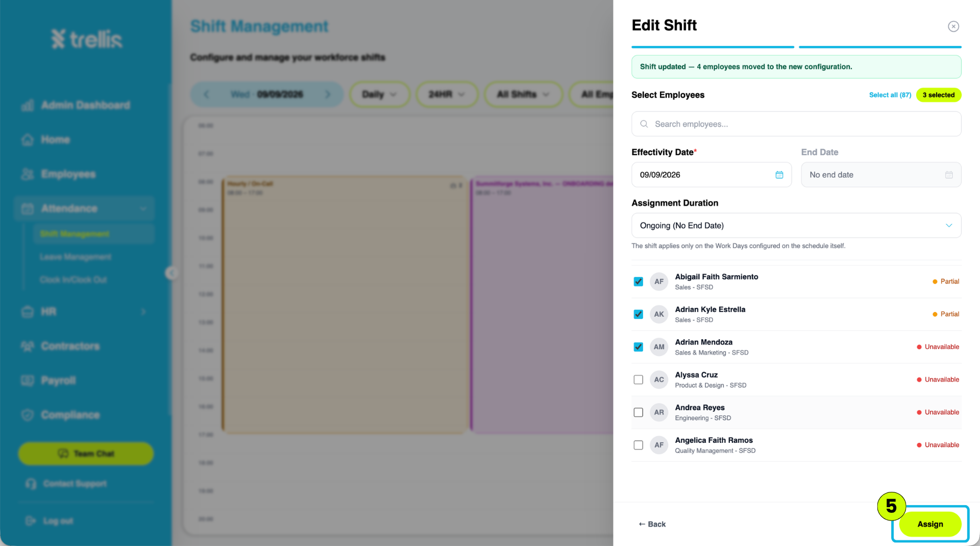Expand the HR menu chevron
The height and width of the screenshot is (546, 980).
(x=143, y=312)
